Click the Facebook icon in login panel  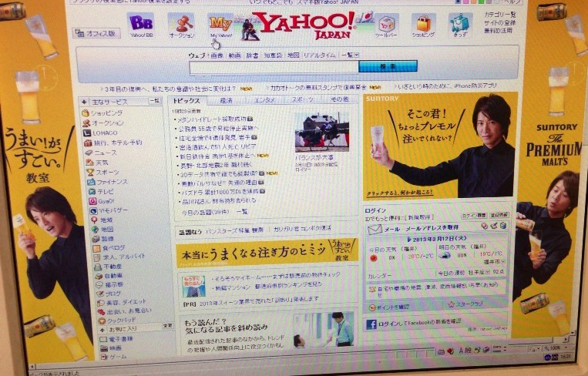pyautogui.click(x=371, y=324)
